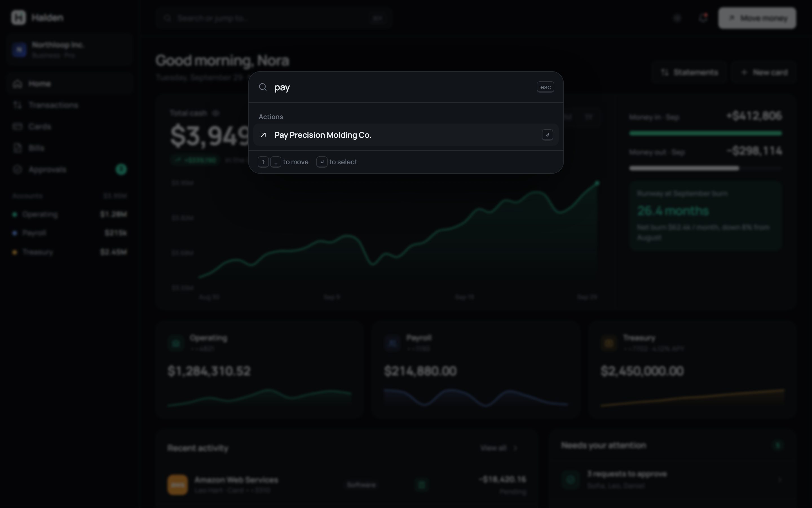This screenshot has height=508, width=812.
Task: Go to Home in the sidebar
Action: pos(70,84)
